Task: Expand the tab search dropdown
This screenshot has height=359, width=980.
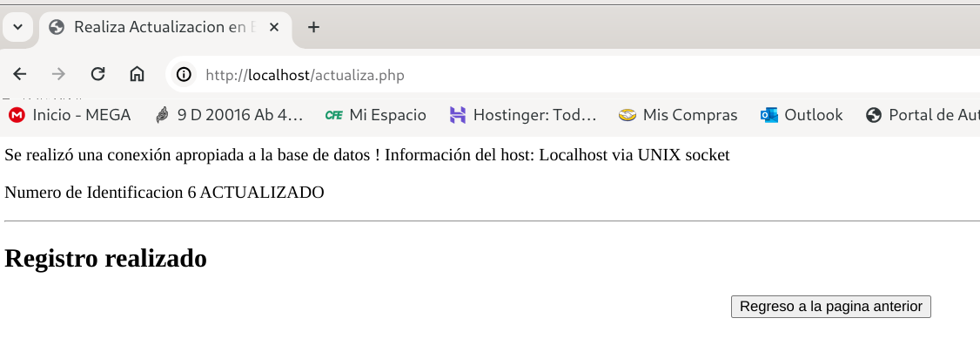Action: pyautogui.click(x=17, y=27)
